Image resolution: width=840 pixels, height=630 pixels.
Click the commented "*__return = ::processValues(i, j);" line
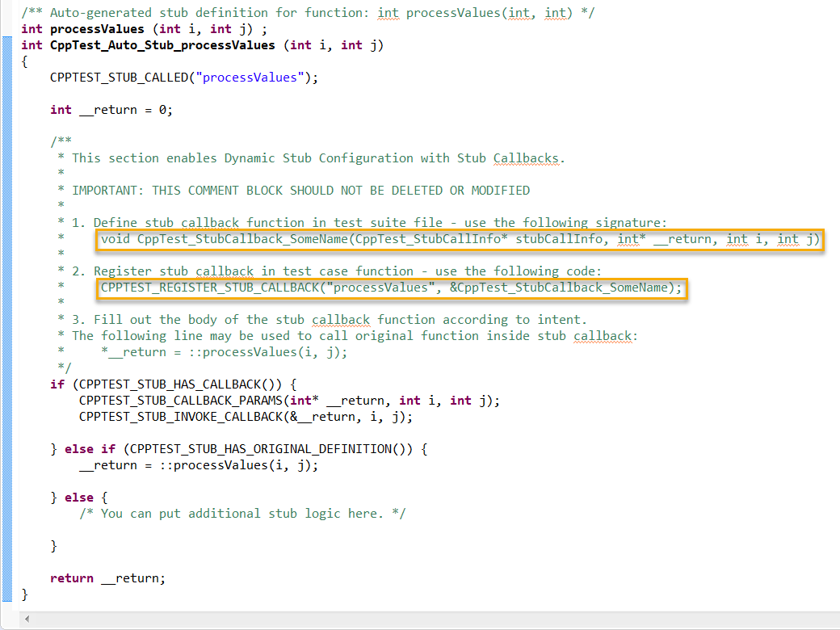coord(224,352)
